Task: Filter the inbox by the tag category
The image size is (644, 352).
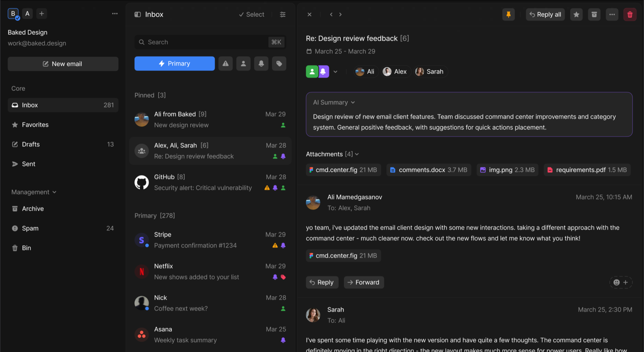Action: (279, 64)
